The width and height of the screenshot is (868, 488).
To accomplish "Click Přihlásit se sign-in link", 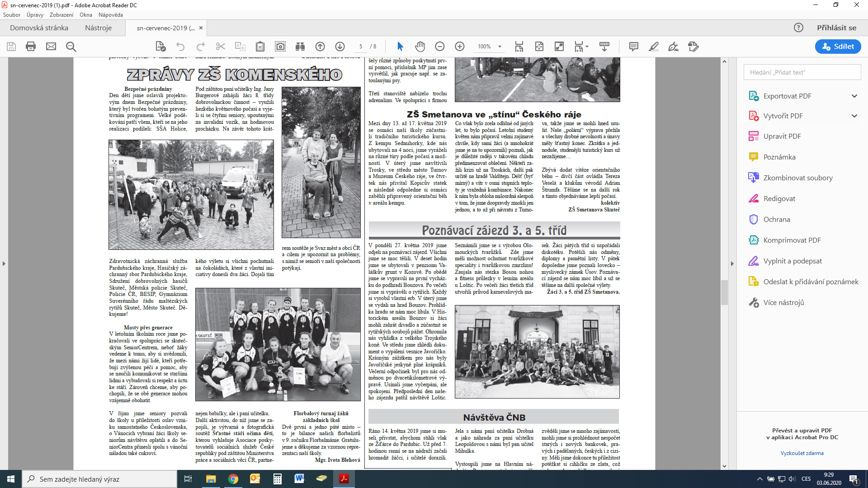I will 836,28.
